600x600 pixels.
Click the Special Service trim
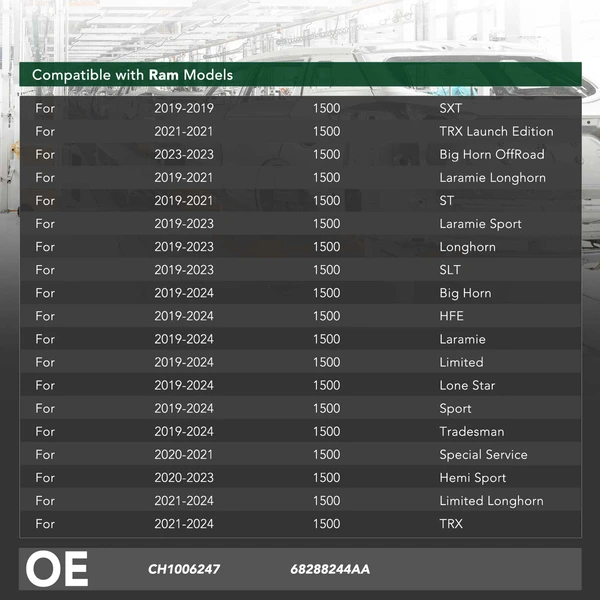pos(483,454)
